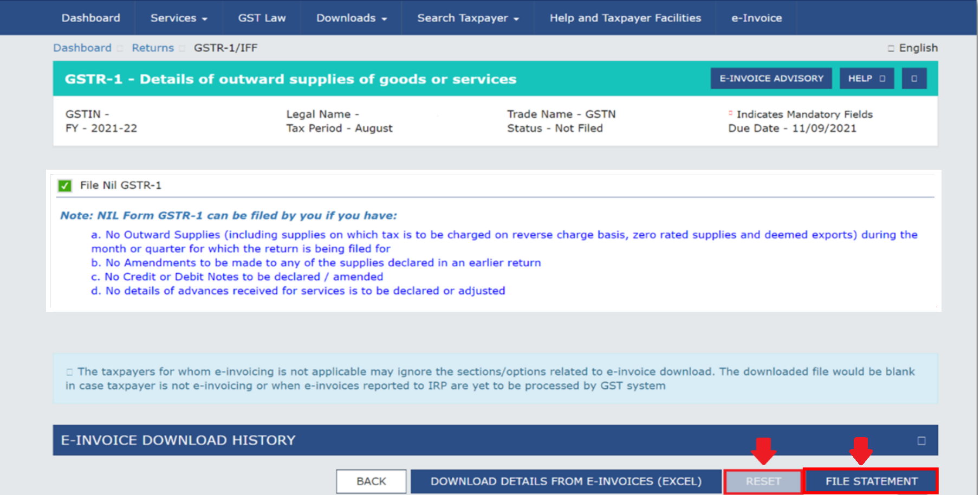980x495 pixels.
Task: Uncheck the File Nil GSTR-1 checkbox
Action: [64, 185]
